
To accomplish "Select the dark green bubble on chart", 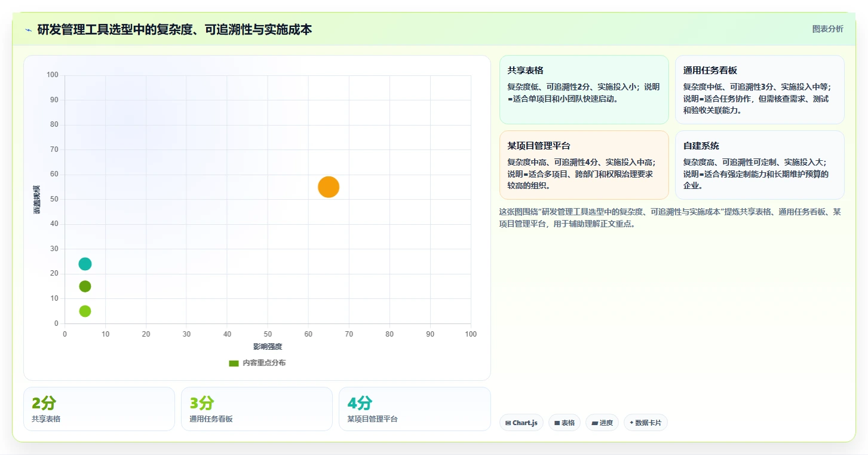I will coord(85,286).
